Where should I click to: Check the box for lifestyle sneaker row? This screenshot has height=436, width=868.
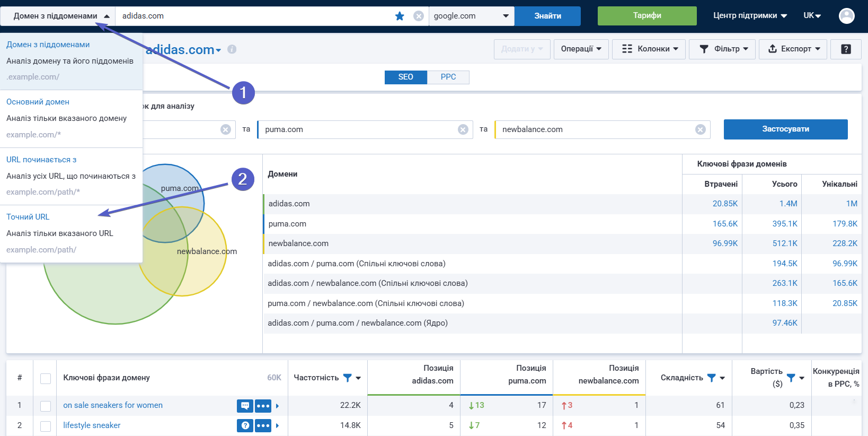pyautogui.click(x=46, y=426)
